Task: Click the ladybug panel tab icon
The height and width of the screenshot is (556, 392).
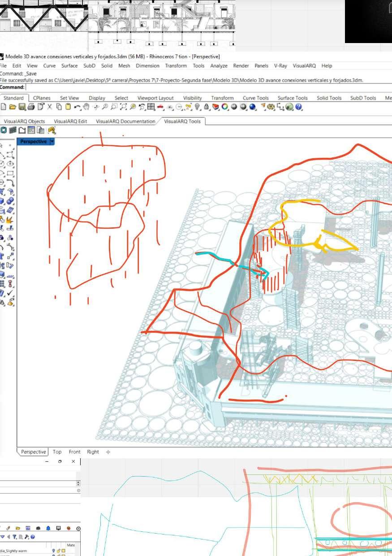Action: tap(69, 528)
